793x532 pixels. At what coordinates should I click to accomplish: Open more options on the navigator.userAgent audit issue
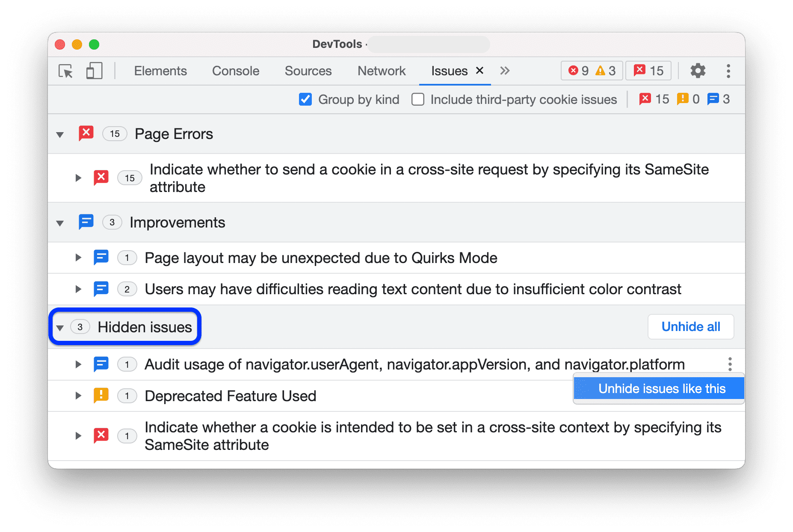click(729, 364)
